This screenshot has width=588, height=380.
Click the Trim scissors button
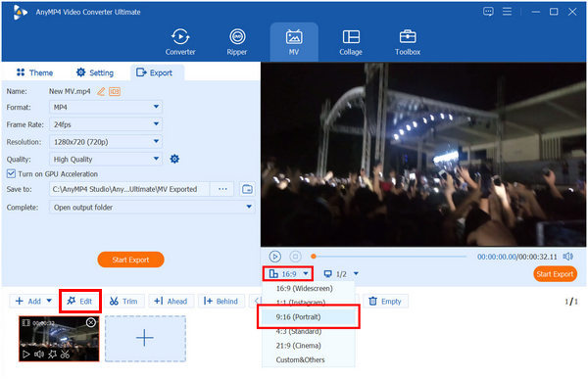tap(123, 302)
